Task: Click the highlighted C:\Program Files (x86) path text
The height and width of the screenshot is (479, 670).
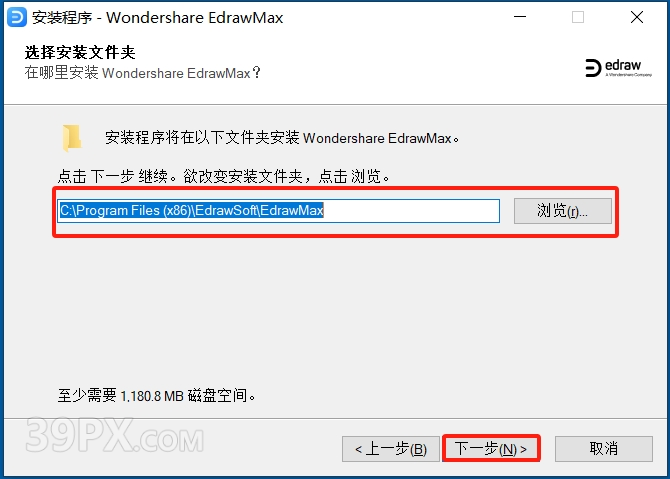Action: [191, 211]
